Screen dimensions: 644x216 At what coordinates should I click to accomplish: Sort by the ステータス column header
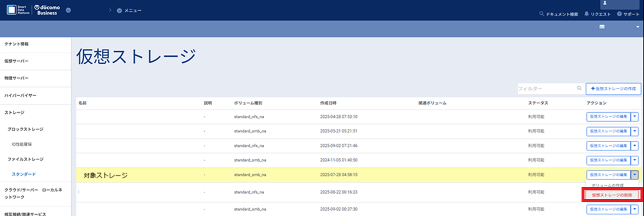[x=538, y=103]
